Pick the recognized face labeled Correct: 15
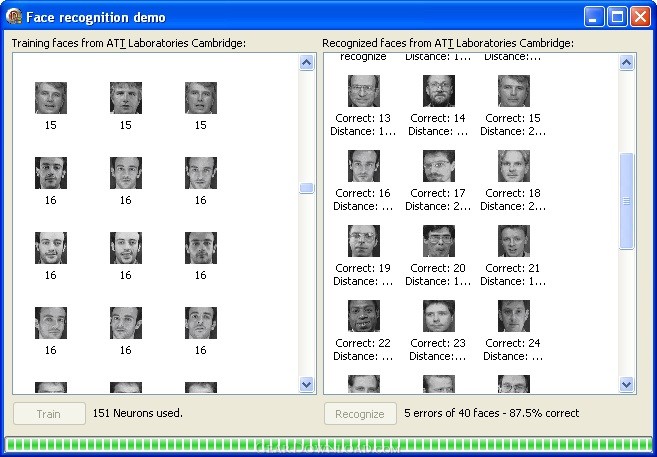657x457 pixels. click(x=514, y=91)
